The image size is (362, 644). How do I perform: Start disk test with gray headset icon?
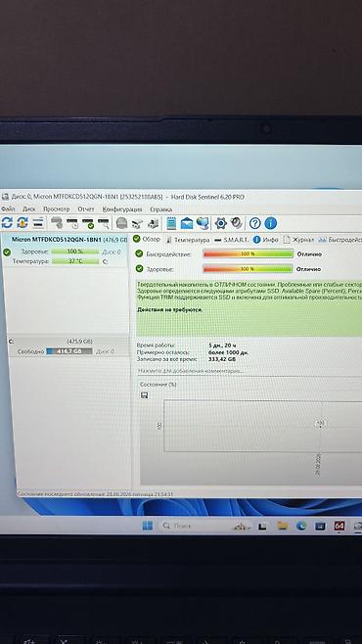[57, 223]
